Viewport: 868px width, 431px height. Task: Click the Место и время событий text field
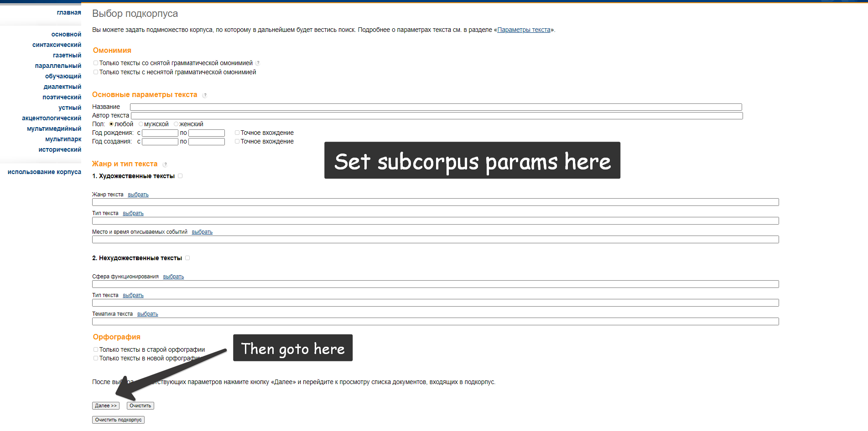[436, 240]
